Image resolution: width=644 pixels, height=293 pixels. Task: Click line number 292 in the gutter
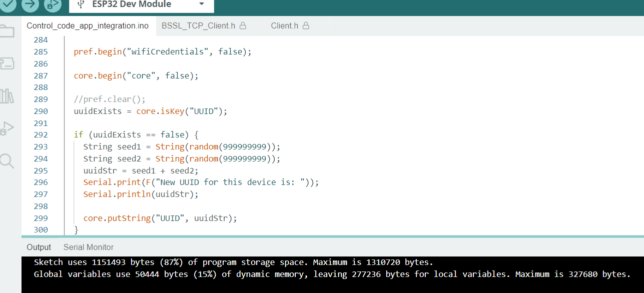pyautogui.click(x=41, y=135)
